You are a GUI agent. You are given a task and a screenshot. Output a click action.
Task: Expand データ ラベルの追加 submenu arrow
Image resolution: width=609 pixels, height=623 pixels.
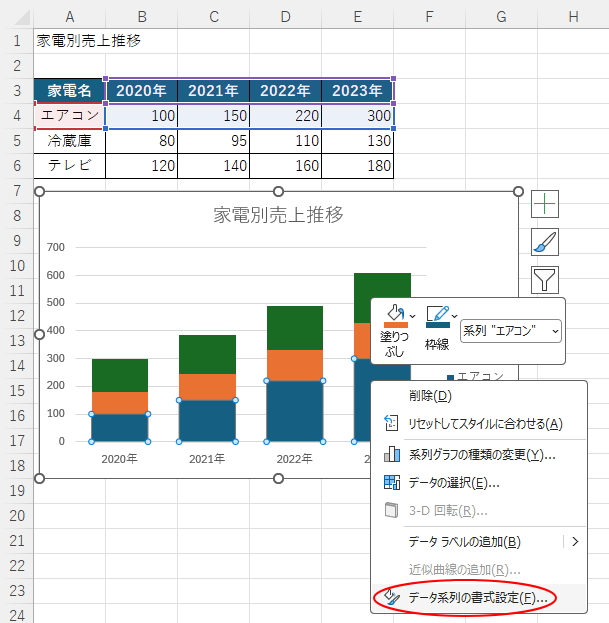[x=575, y=542]
